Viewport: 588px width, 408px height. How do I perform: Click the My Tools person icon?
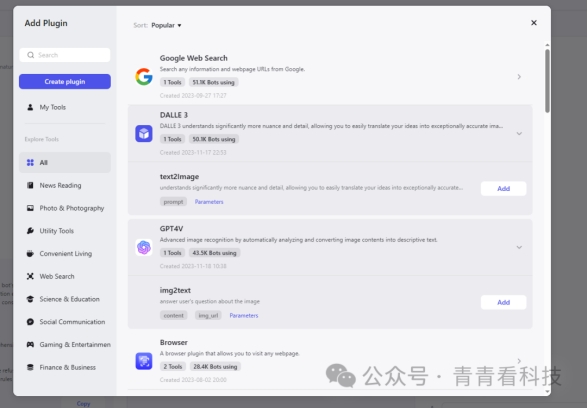coord(30,107)
